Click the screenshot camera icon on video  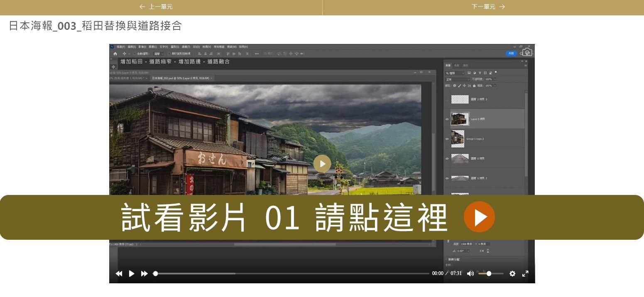click(527, 52)
